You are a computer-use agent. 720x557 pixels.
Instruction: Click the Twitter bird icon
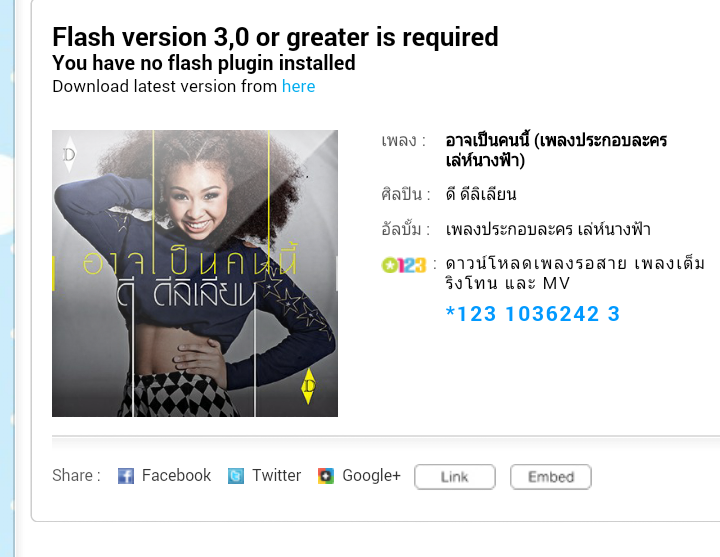pos(236,476)
